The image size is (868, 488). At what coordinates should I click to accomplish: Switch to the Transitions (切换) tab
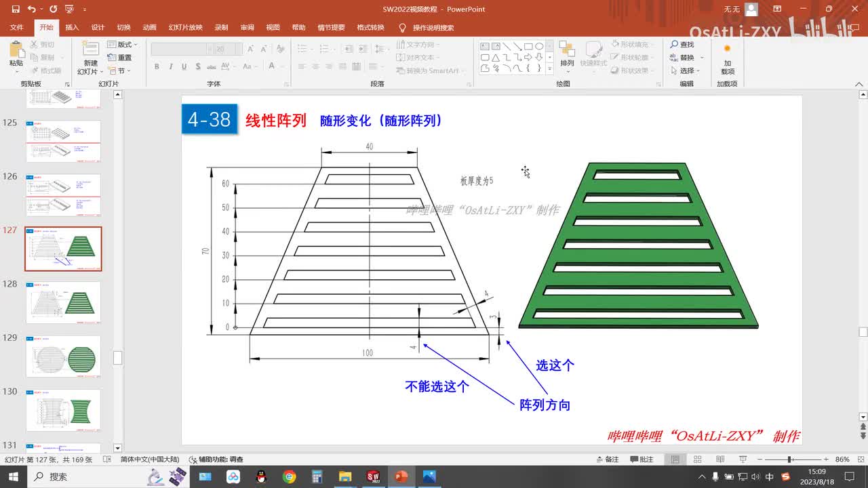[x=124, y=28]
